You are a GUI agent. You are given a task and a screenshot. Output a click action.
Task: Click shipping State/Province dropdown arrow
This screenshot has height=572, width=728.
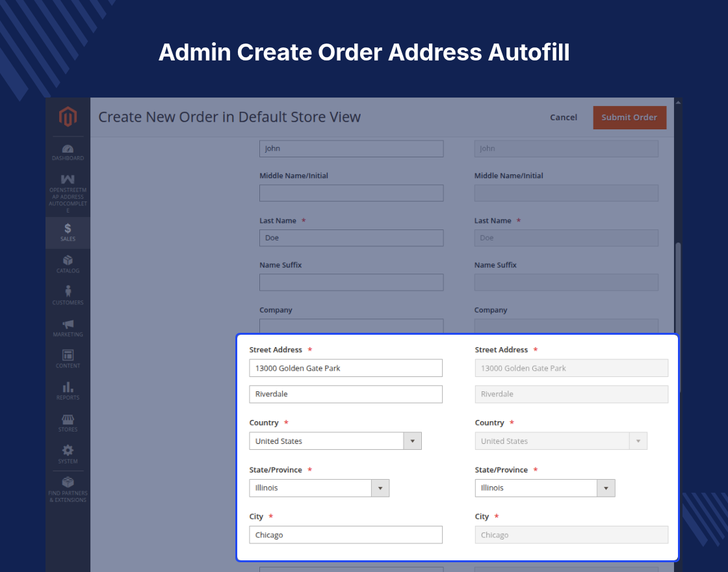pos(606,488)
